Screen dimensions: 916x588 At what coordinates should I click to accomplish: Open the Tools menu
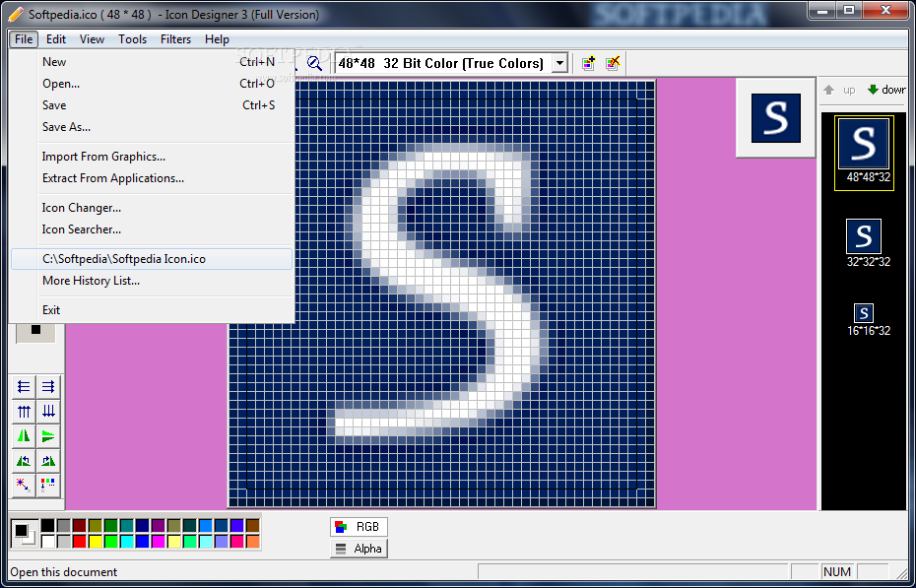[x=133, y=39]
